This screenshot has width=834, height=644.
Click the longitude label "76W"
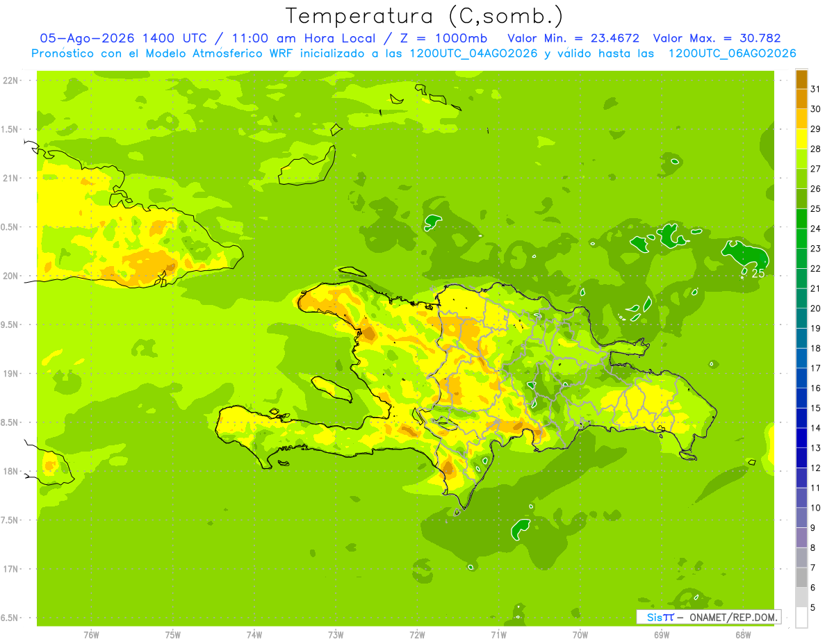[x=91, y=634]
